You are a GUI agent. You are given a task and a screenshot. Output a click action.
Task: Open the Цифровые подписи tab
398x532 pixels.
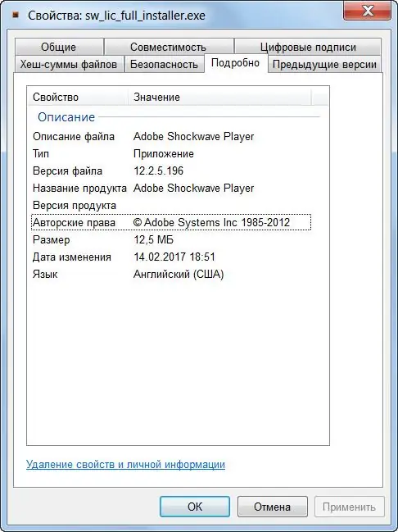308,47
